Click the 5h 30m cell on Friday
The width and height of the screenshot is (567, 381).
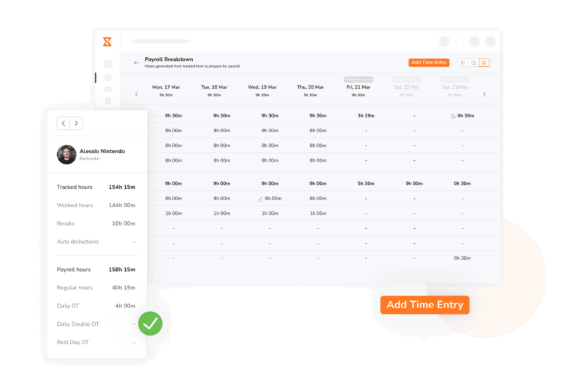[366, 184]
